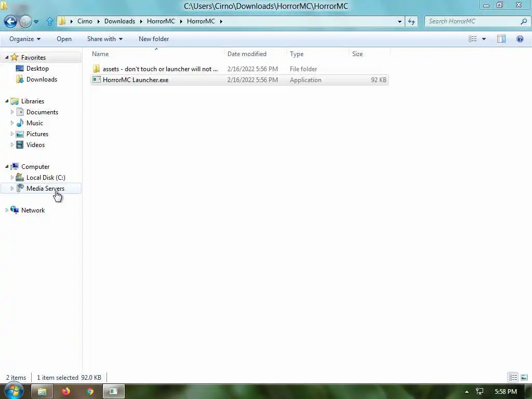
Task: Open the Videos library
Action: pyautogui.click(x=35, y=145)
